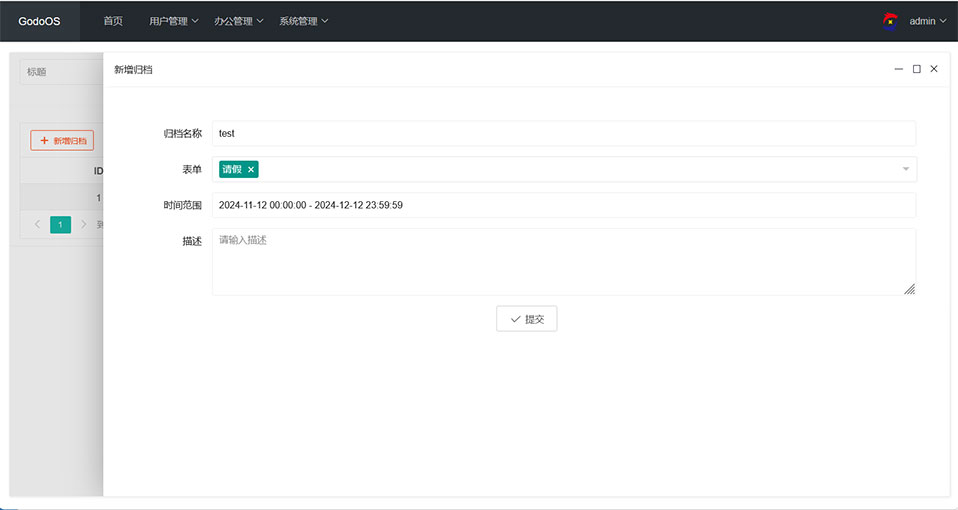This screenshot has height=510, width=958.
Task: Open the 首页 menu item
Action: [x=113, y=21]
